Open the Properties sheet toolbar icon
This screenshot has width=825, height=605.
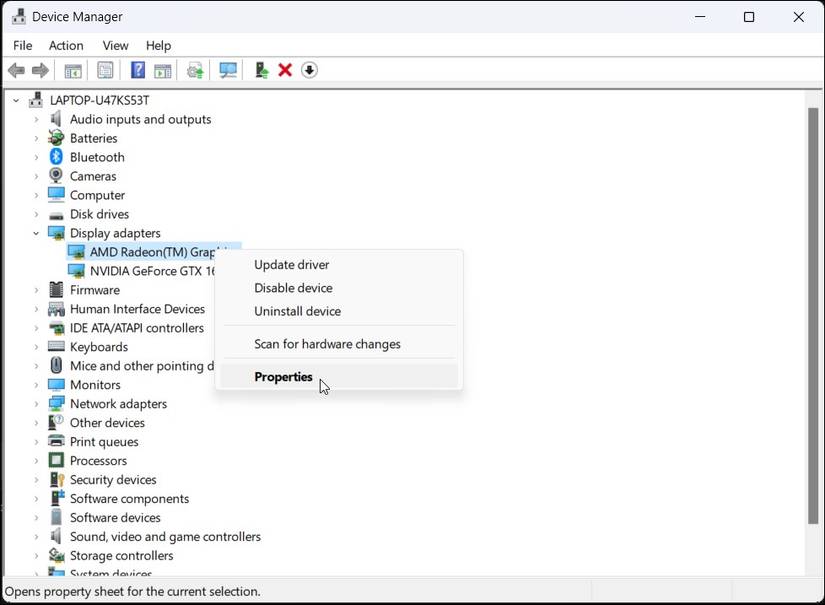pos(104,70)
